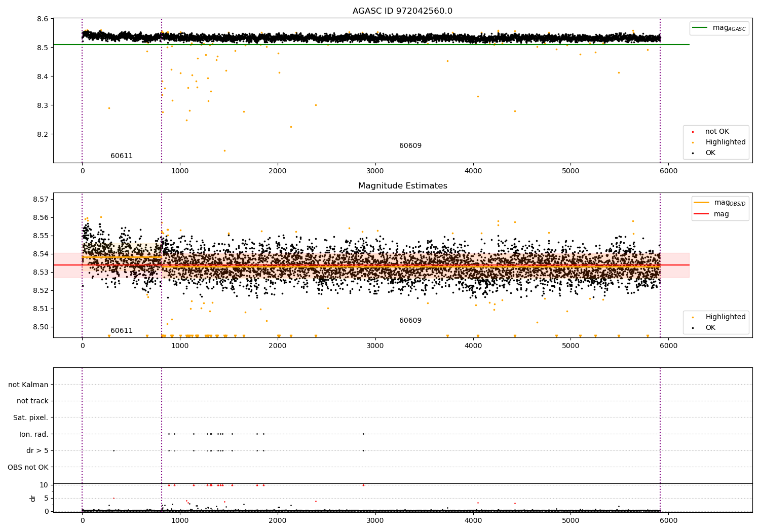Click the 8.50 y-axis tick label

pyautogui.click(x=41, y=327)
